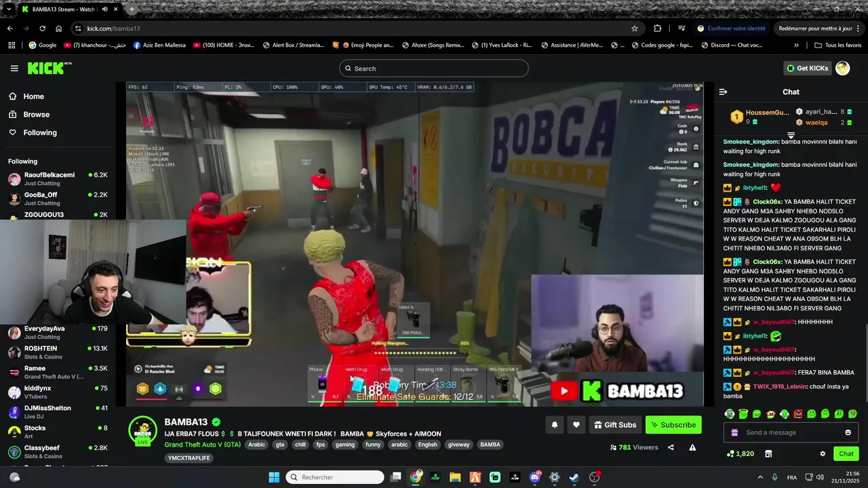Select the Arabic stream tag

(x=256, y=445)
